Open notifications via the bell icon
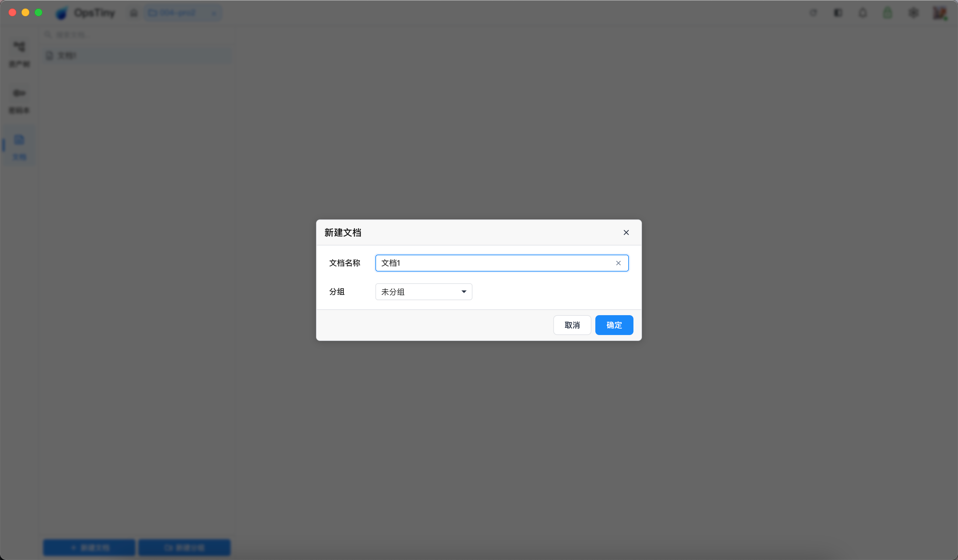The height and width of the screenshot is (560, 958). [x=863, y=13]
